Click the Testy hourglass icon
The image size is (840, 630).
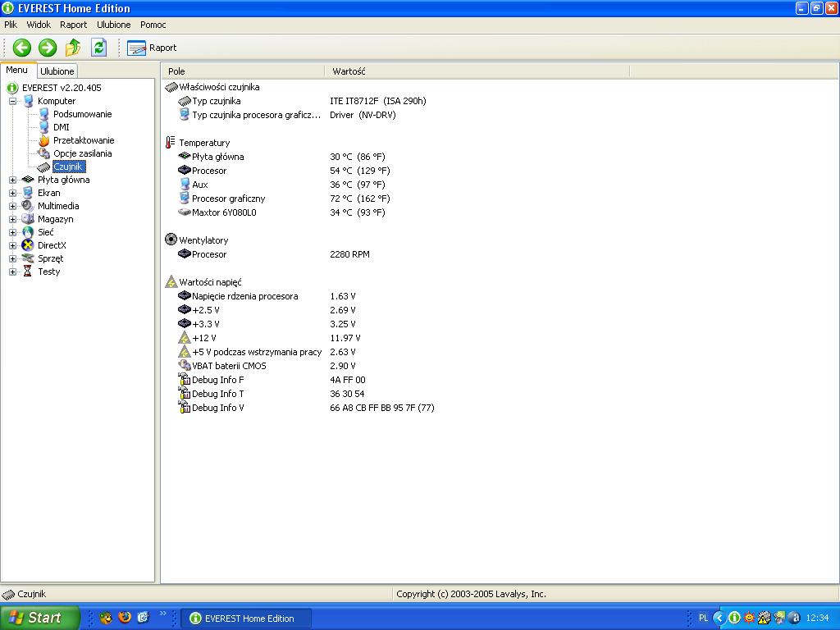pyautogui.click(x=28, y=272)
